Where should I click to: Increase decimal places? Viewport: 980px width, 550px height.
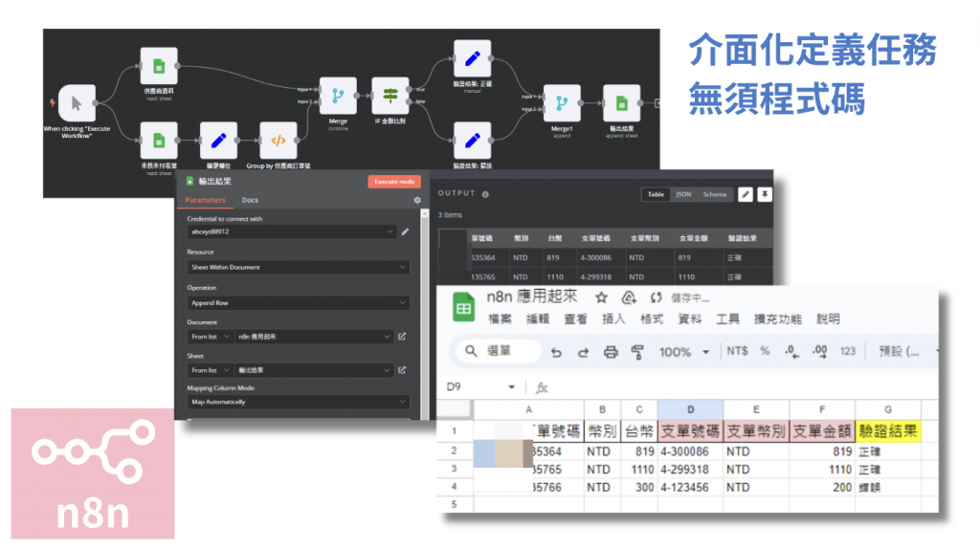[x=819, y=352]
